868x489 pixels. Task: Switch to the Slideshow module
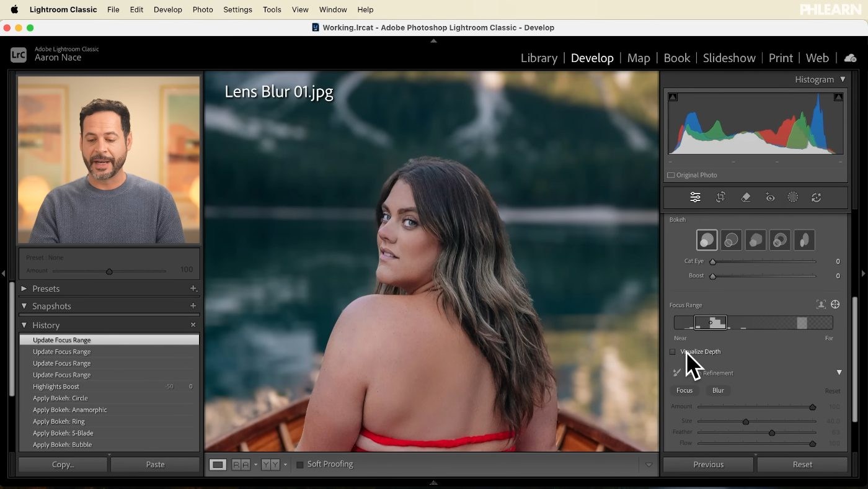(x=729, y=58)
